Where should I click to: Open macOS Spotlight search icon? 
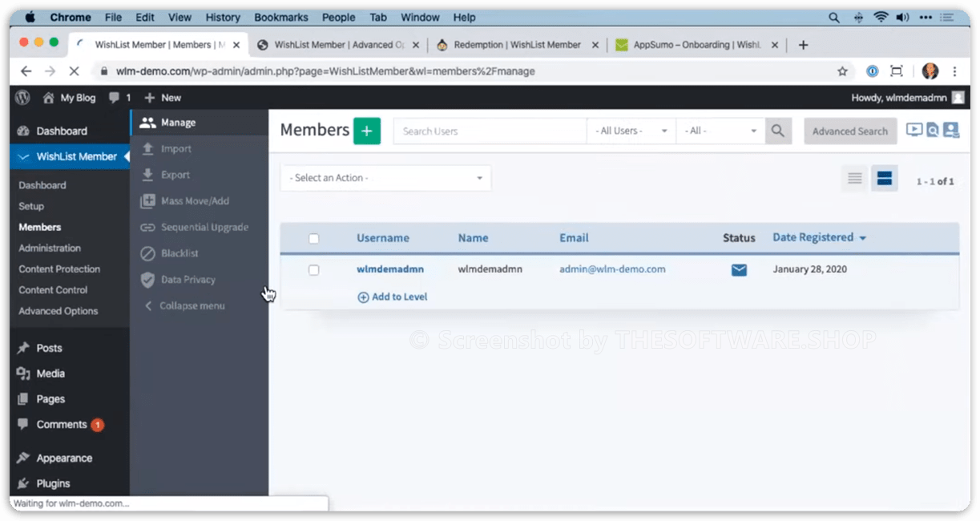pos(834,18)
